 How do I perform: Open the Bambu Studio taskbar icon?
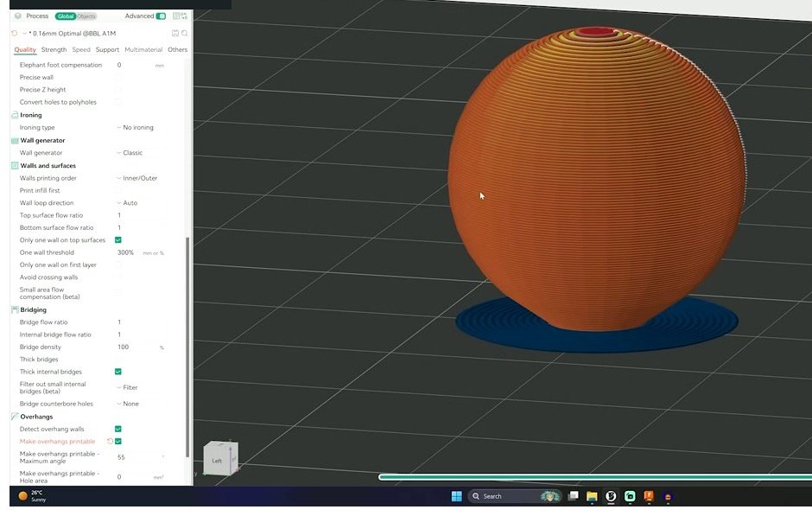click(611, 496)
